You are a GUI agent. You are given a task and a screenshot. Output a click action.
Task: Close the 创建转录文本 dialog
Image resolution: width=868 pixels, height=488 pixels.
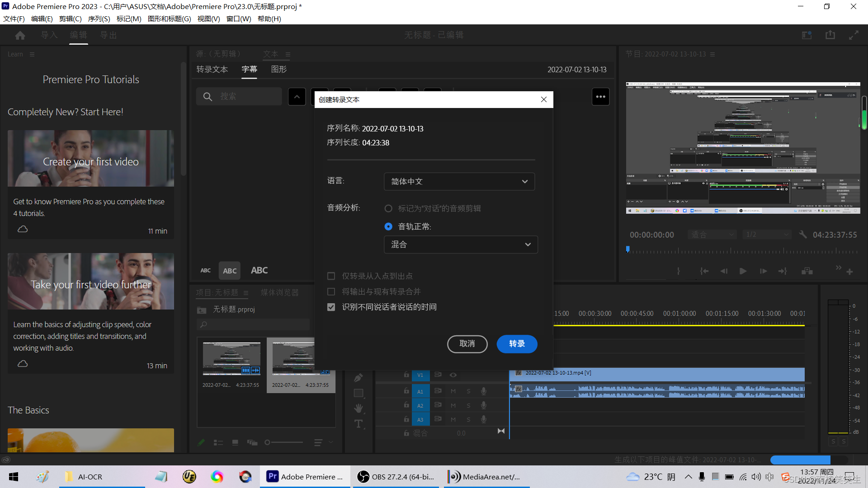[544, 99]
